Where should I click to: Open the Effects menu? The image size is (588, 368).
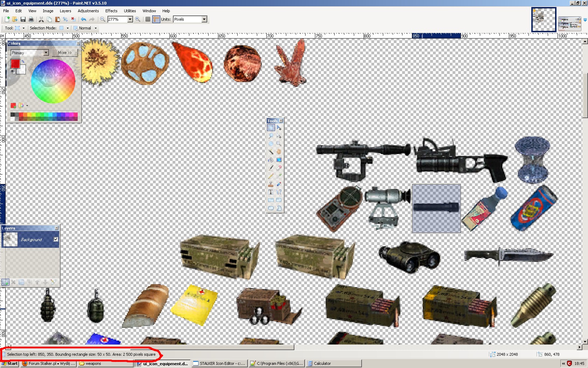click(x=111, y=11)
